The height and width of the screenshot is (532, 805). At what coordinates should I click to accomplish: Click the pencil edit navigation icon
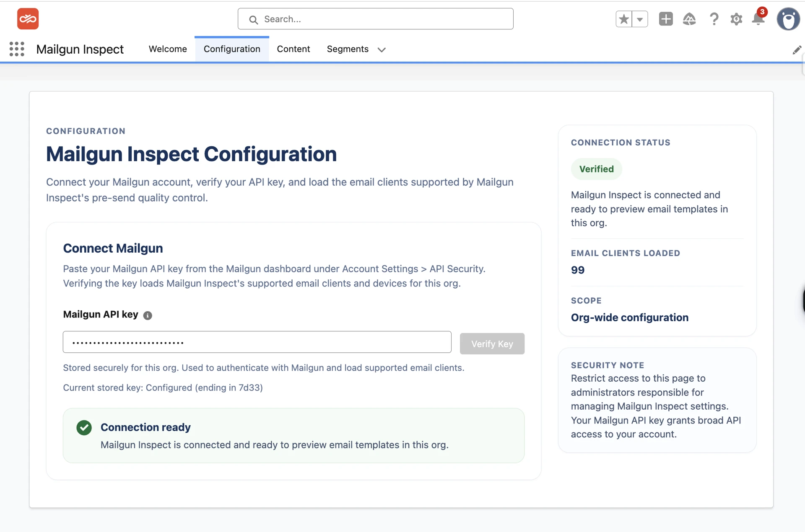pos(797,50)
